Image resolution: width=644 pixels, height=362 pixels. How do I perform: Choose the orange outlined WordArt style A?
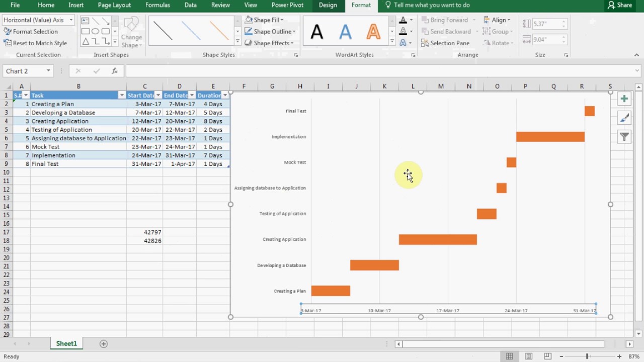373,32
